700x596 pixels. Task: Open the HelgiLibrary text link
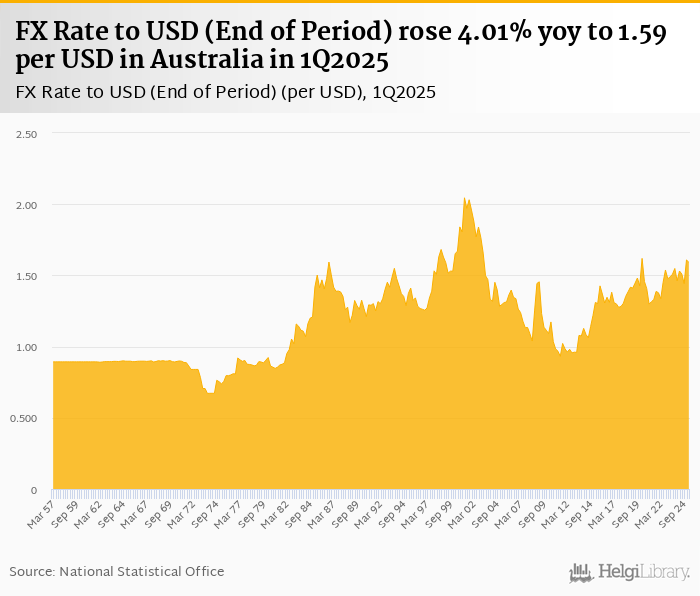coord(643,572)
